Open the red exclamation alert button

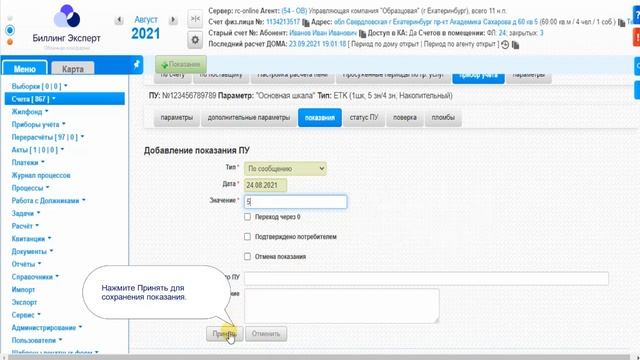coord(637,38)
